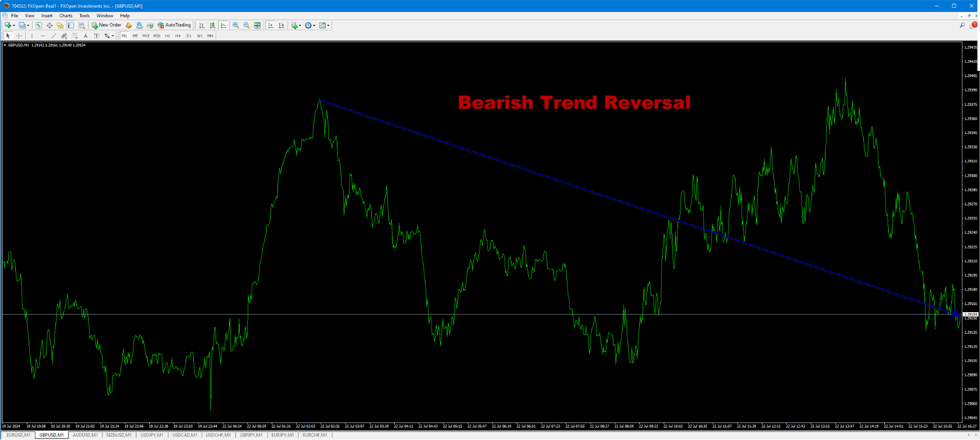Open the Charts menu
Screen dimensions: 980x440
coord(66,16)
